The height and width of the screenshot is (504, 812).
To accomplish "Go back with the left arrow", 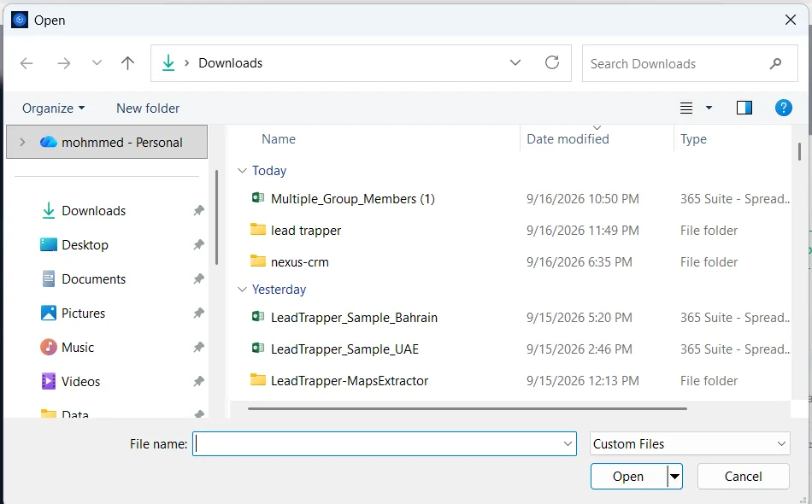I will pyautogui.click(x=26, y=63).
